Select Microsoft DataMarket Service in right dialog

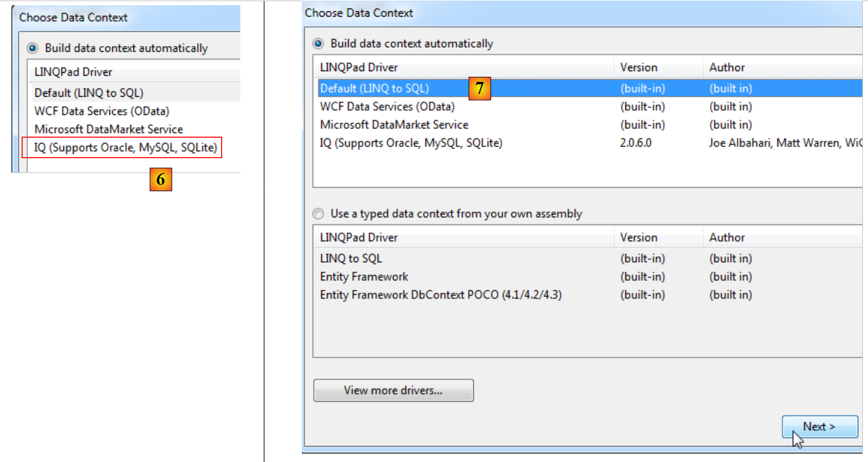(394, 125)
